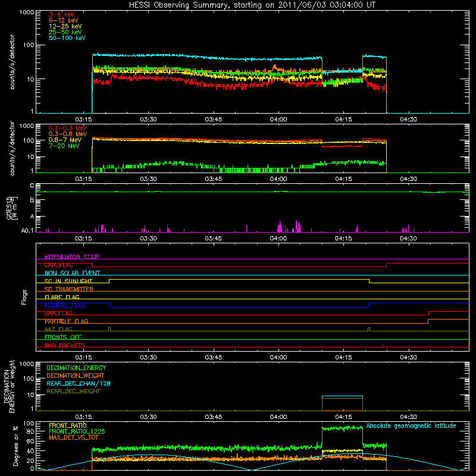Select the ATTENUATOR_STATE flag label
The height and width of the screenshot is (476, 476).
(72, 257)
